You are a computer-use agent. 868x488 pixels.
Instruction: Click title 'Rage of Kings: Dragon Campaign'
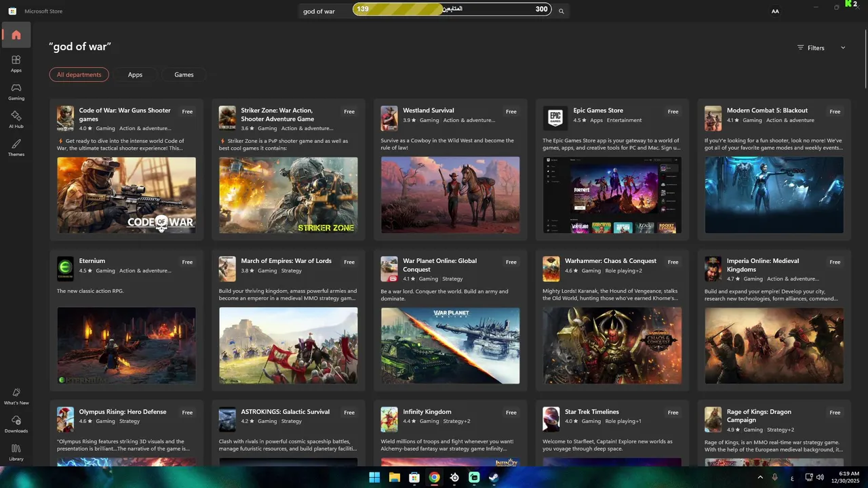759,415
